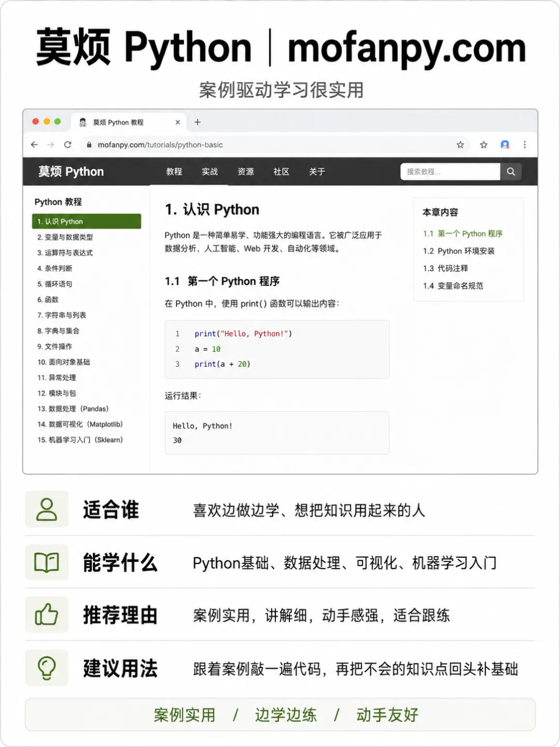Jump to 1.1 第一个 Python 程序
This screenshot has width=560, height=747.
click(463, 233)
